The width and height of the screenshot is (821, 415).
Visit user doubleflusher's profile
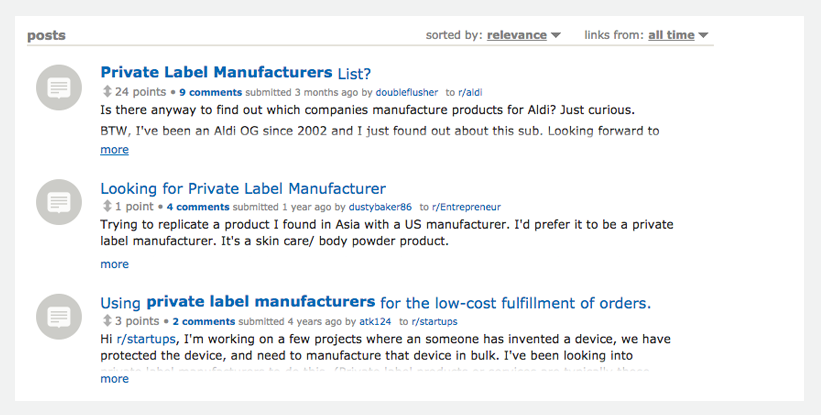click(406, 92)
